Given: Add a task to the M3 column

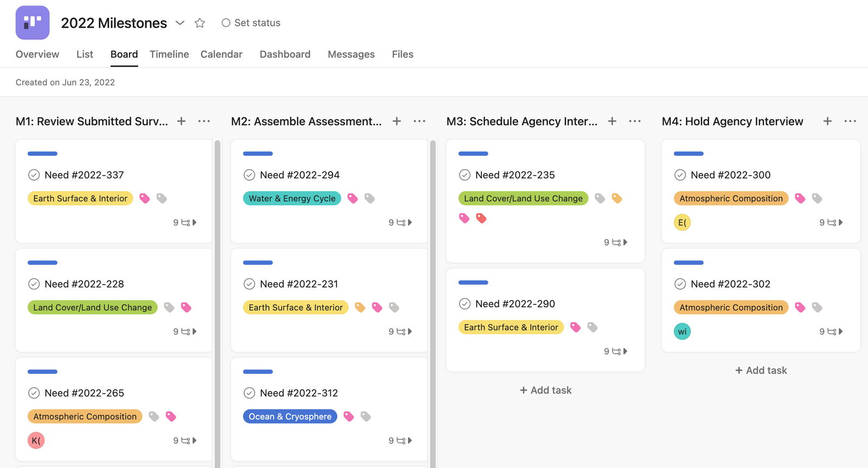Looking at the screenshot, I should (612, 121).
